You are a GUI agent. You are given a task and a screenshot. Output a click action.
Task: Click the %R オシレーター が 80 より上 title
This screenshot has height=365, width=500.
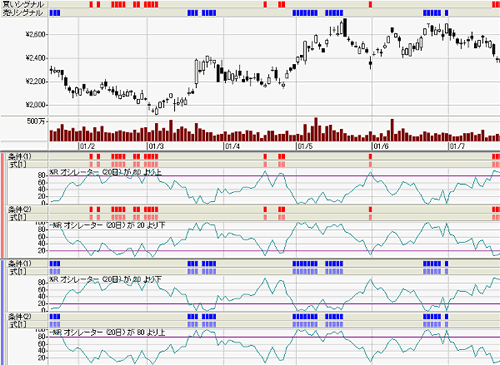pos(106,172)
